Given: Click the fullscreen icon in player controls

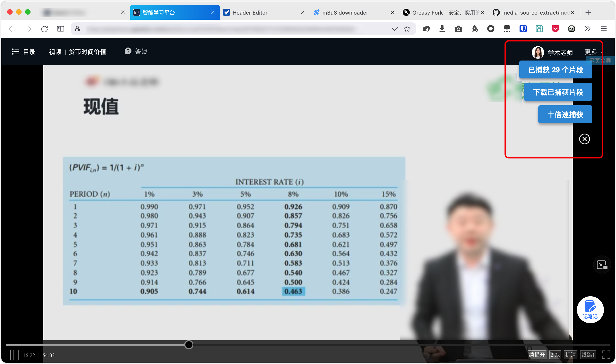Looking at the screenshot, I should pos(606,355).
